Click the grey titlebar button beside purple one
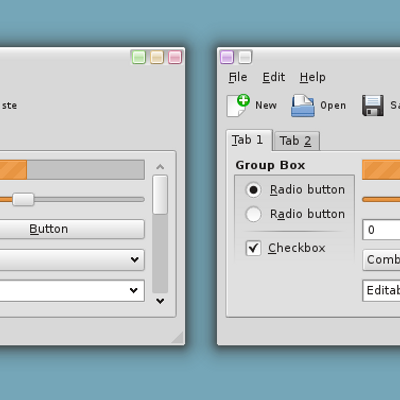 (x=245, y=57)
